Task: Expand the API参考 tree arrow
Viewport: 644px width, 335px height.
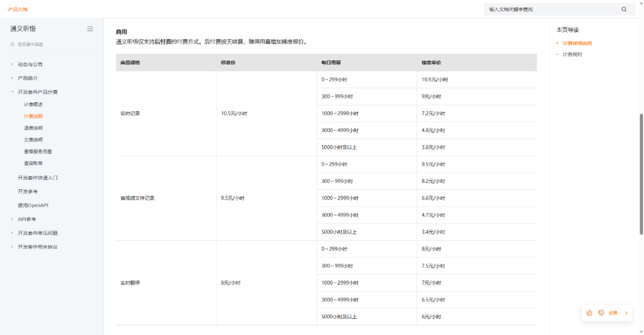Action: (x=12, y=219)
